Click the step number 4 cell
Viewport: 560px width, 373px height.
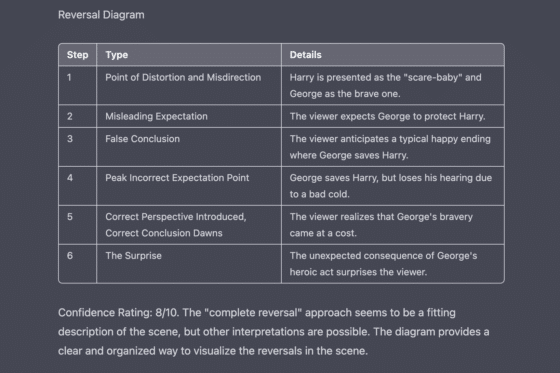click(x=78, y=186)
